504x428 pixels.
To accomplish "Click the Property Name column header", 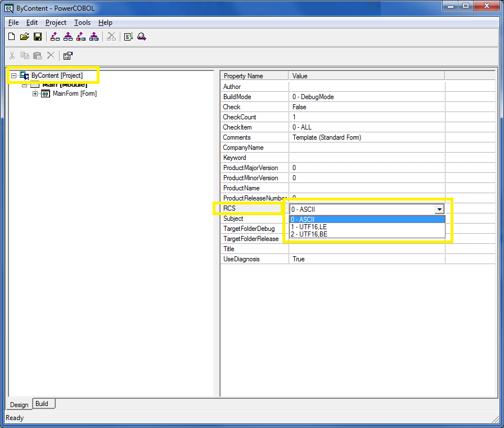I will pyautogui.click(x=255, y=76).
